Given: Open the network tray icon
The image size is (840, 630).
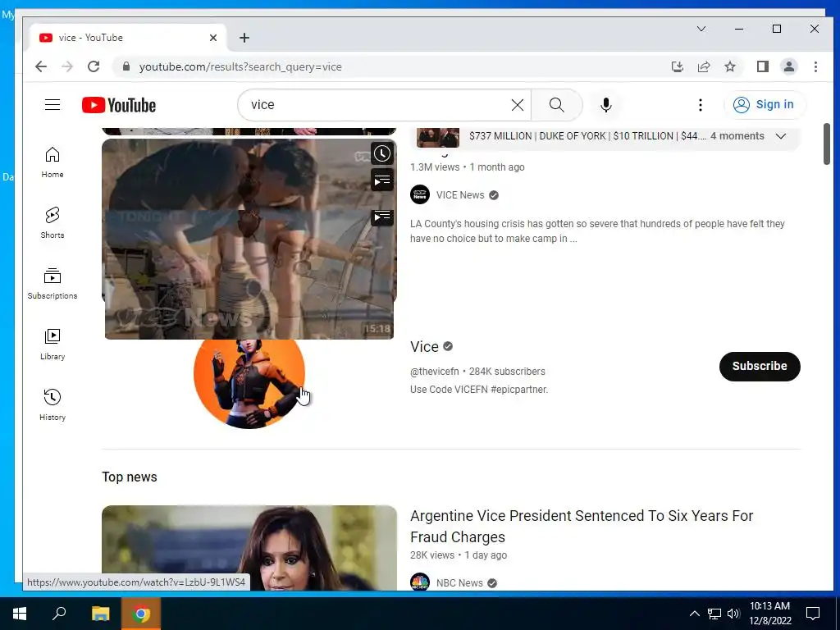Looking at the screenshot, I should (714, 614).
